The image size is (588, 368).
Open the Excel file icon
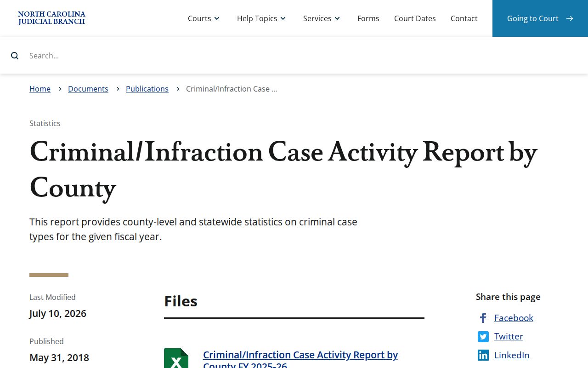[176, 358]
